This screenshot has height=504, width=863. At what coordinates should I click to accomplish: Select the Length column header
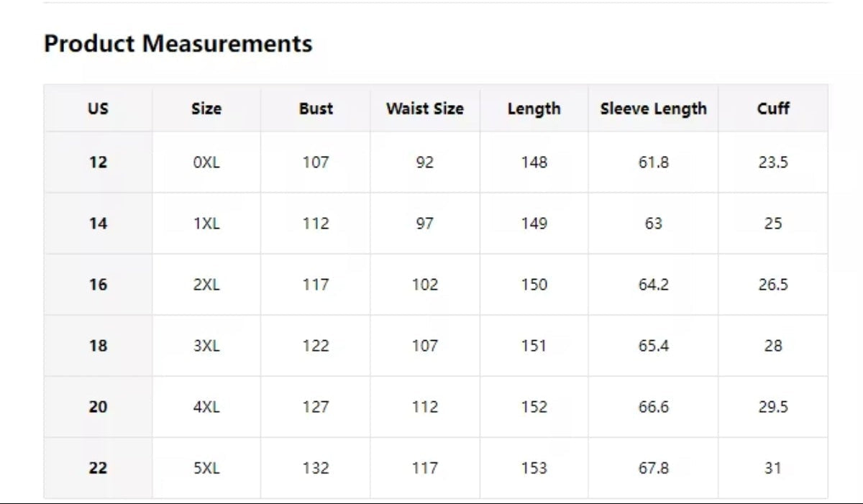[534, 109]
